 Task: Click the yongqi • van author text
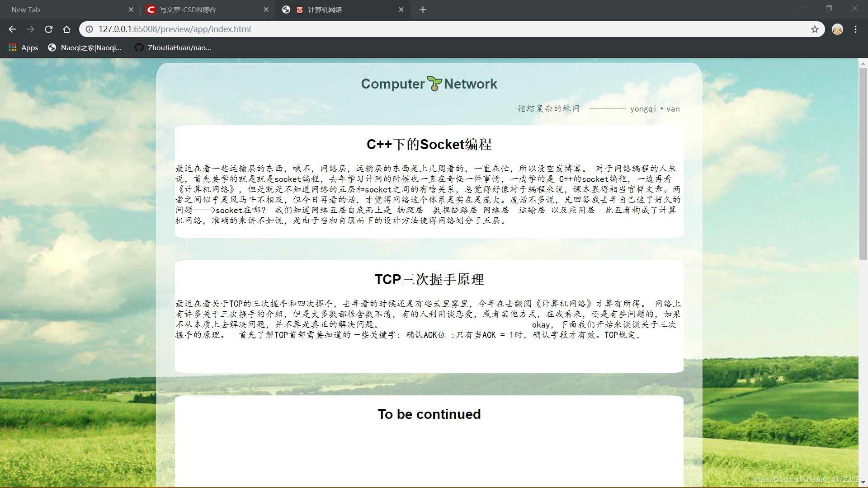[655, 109]
